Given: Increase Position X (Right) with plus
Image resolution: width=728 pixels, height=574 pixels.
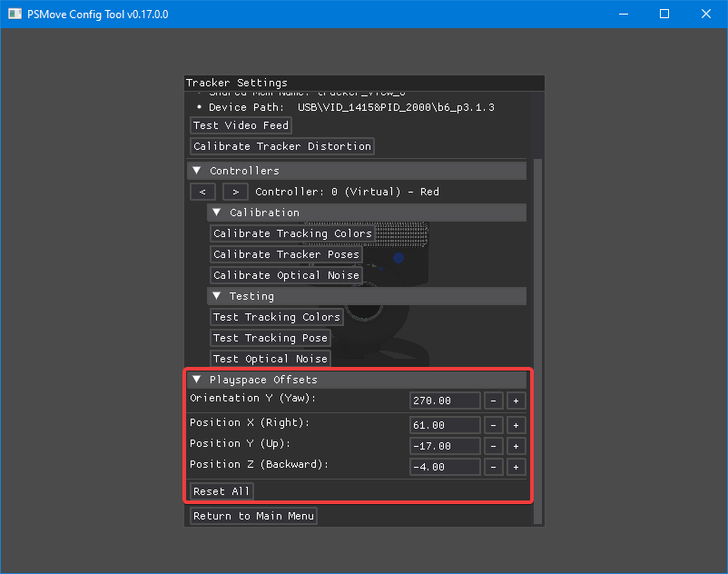Looking at the screenshot, I should pos(516,425).
